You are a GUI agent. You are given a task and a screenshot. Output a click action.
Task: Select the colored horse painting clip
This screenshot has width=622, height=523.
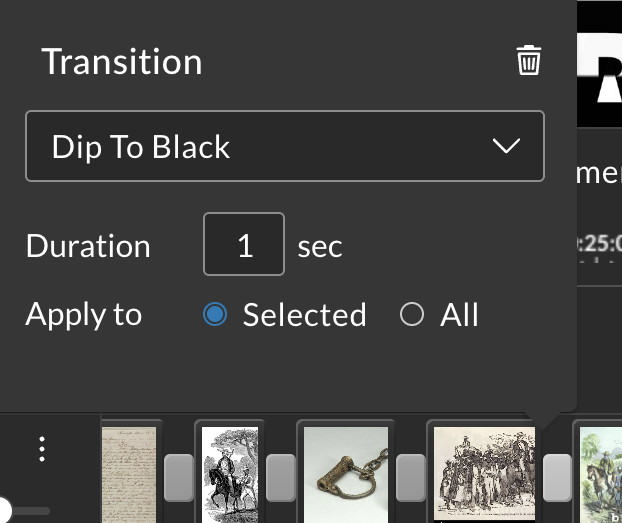tap(601, 475)
